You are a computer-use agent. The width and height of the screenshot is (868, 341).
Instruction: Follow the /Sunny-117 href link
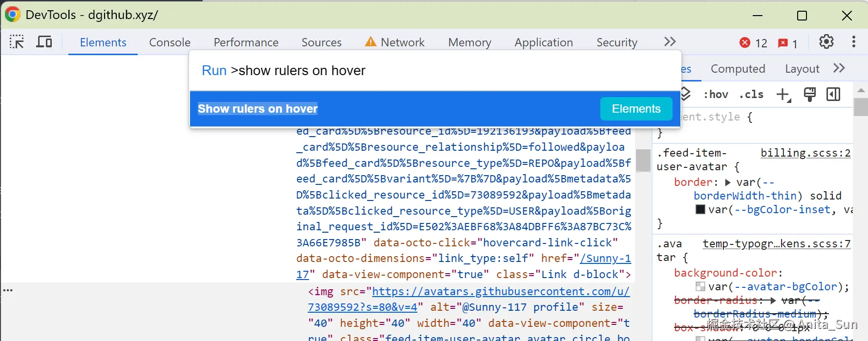(605, 259)
